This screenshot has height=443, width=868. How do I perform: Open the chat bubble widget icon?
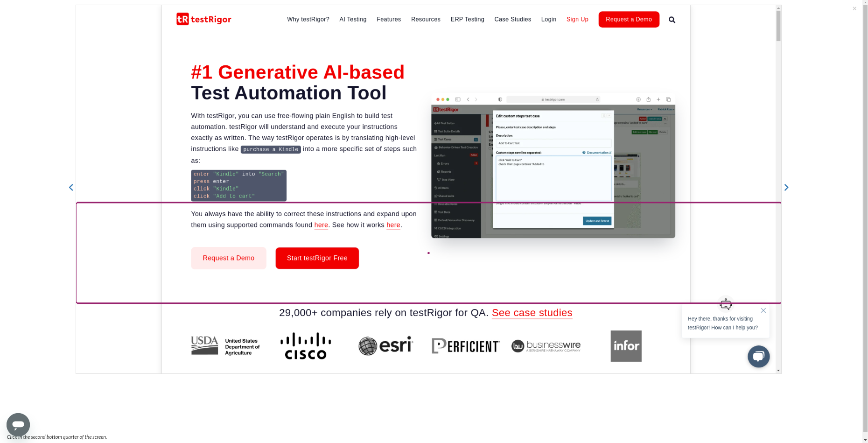pos(758,357)
